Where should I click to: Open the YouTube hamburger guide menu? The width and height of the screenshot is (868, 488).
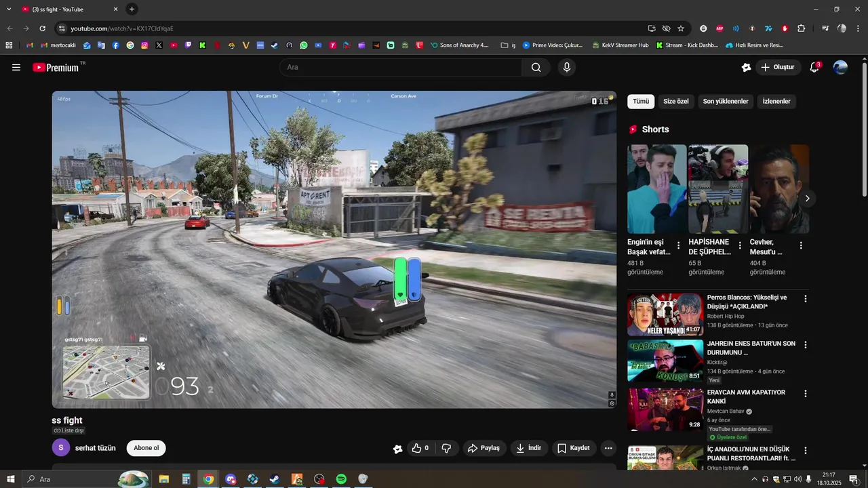(x=16, y=67)
